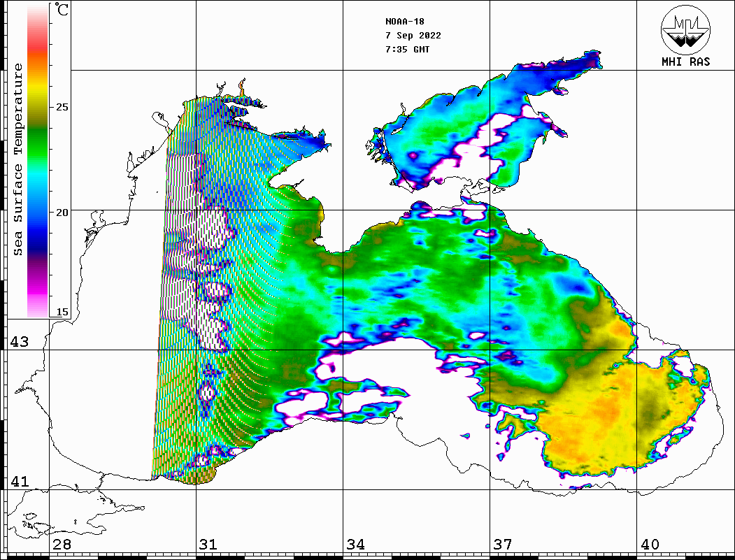Screen dimensions: 735x560
Task: Click the 'MHI RAS' caption text
Action: (686, 62)
